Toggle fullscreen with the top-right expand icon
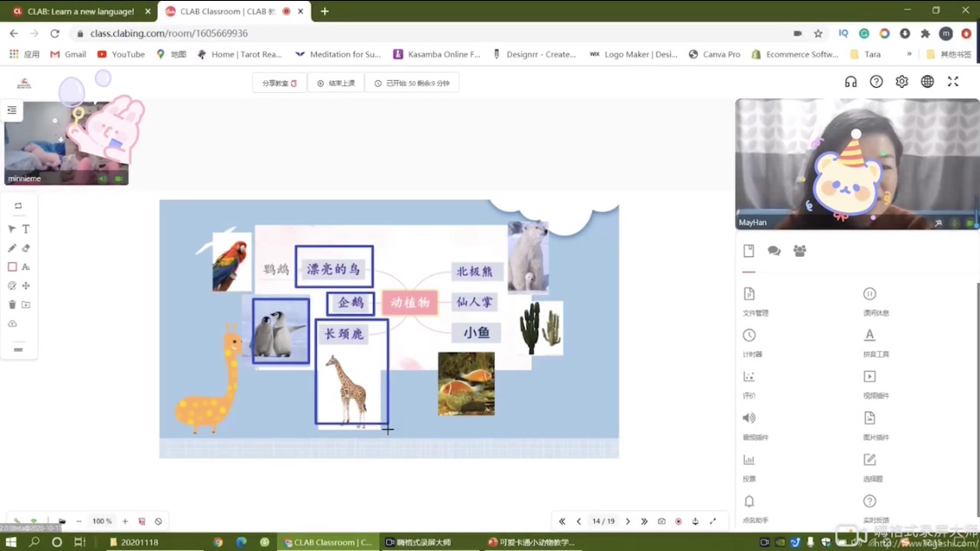Viewport: 980px width, 551px height. click(x=953, y=82)
